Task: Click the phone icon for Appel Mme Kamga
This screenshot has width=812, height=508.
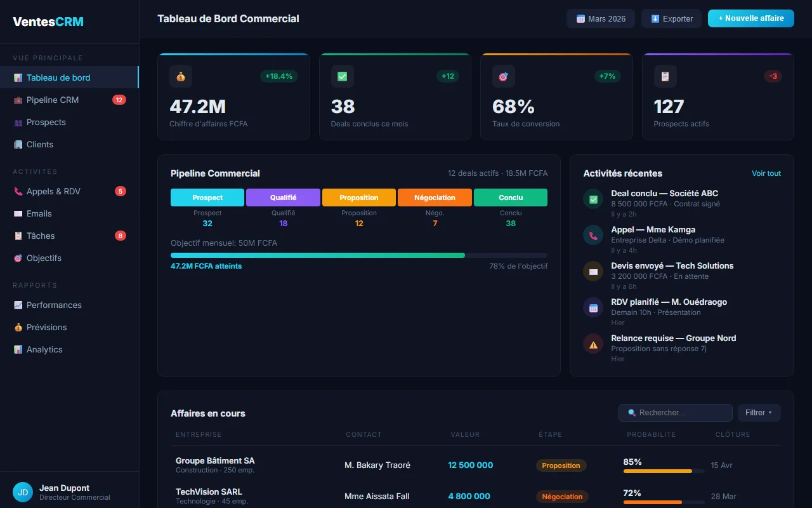Action: 593,235
